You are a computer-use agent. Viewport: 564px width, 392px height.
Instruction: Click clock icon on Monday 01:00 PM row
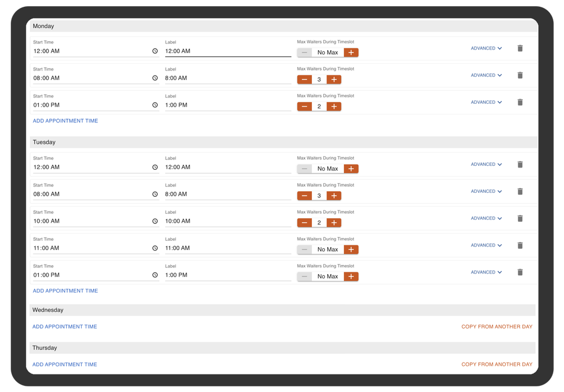pyautogui.click(x=155, y=105)
